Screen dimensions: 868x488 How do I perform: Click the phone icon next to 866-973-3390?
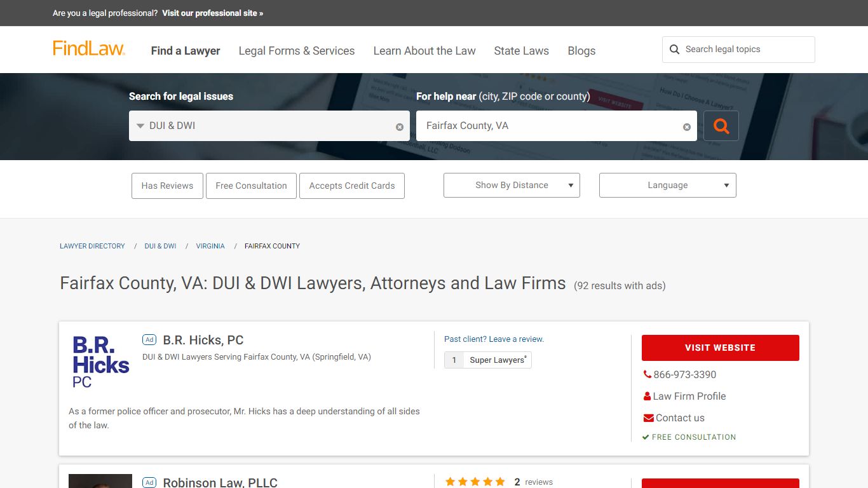point(648,375)
